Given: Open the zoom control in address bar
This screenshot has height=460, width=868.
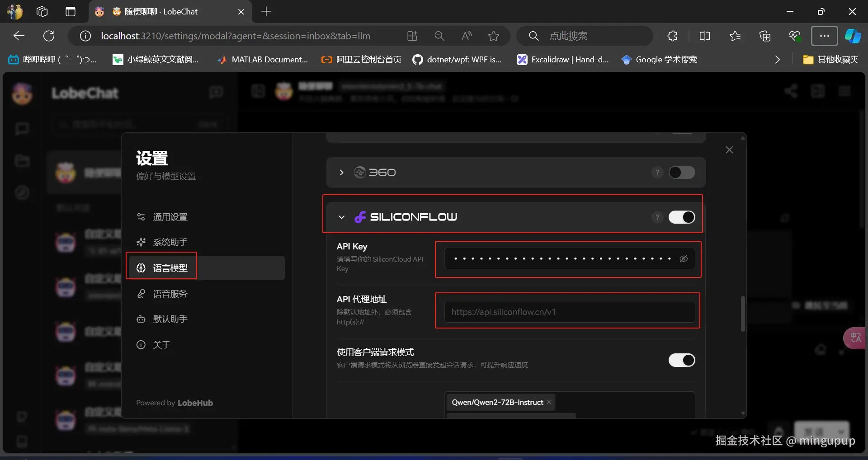Looking at the screenshot, I should (439, 36).
